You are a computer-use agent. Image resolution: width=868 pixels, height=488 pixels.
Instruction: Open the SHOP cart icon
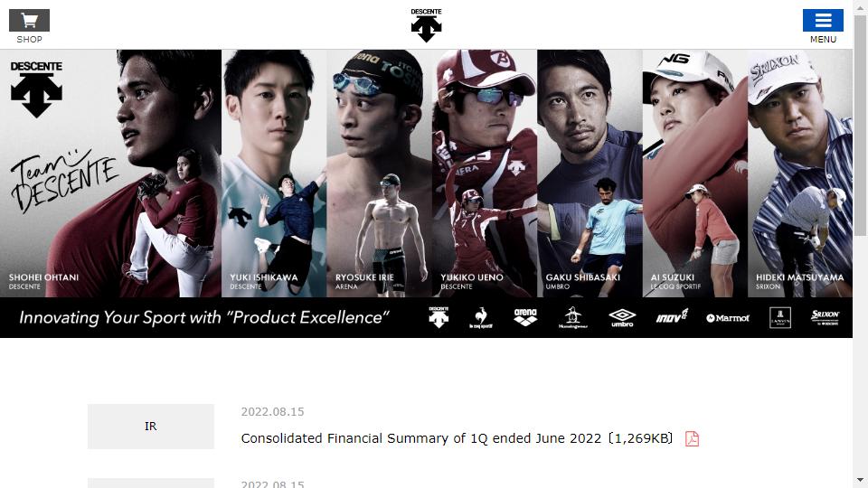(29, 21)
